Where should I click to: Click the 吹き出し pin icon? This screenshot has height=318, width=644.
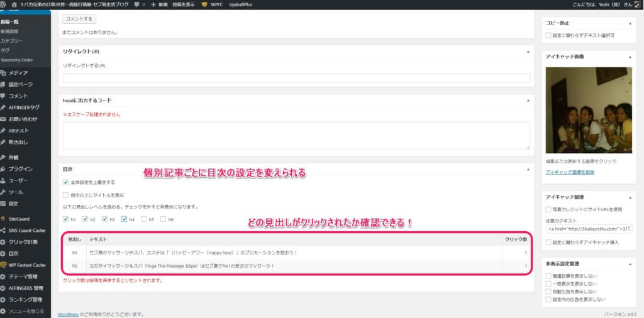click(3, 143)
